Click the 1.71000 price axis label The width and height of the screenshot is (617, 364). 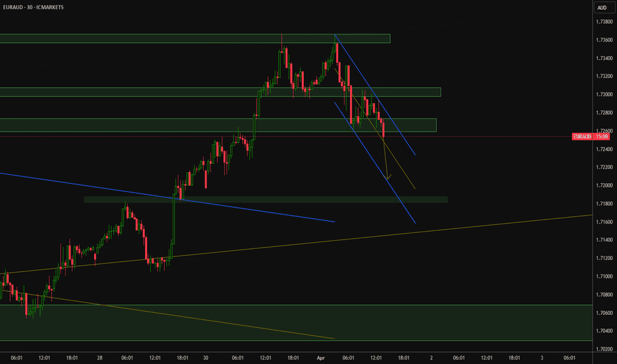tap(604, 277)
